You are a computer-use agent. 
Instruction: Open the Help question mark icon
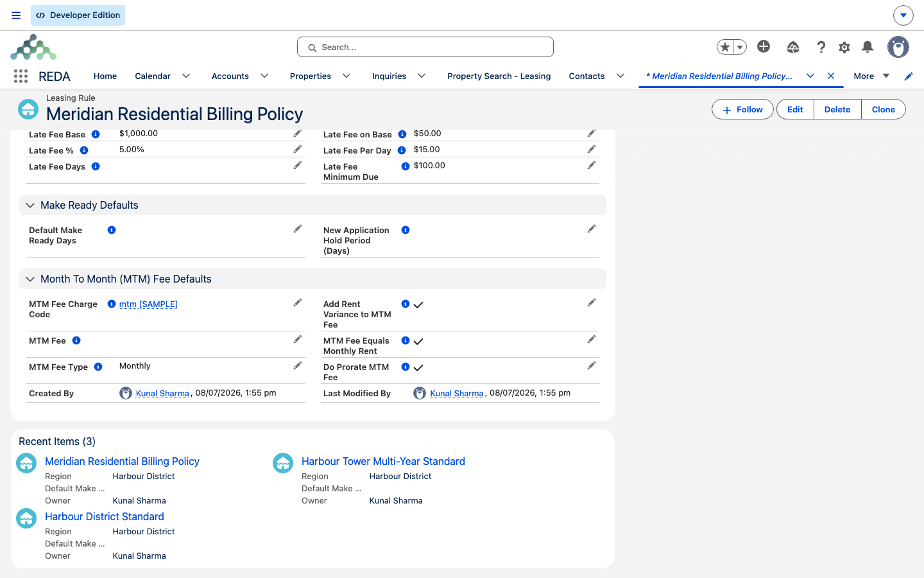[821, 47]
